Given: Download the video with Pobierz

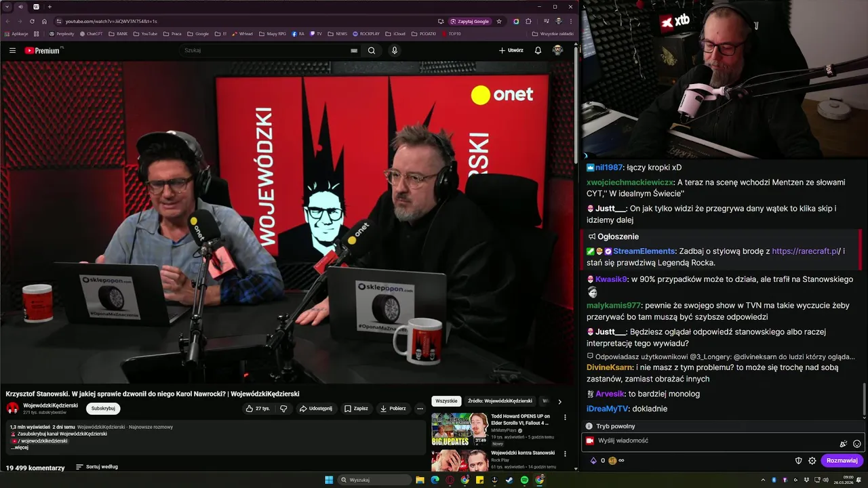Looking at the screenshot, I should point(393,409).
